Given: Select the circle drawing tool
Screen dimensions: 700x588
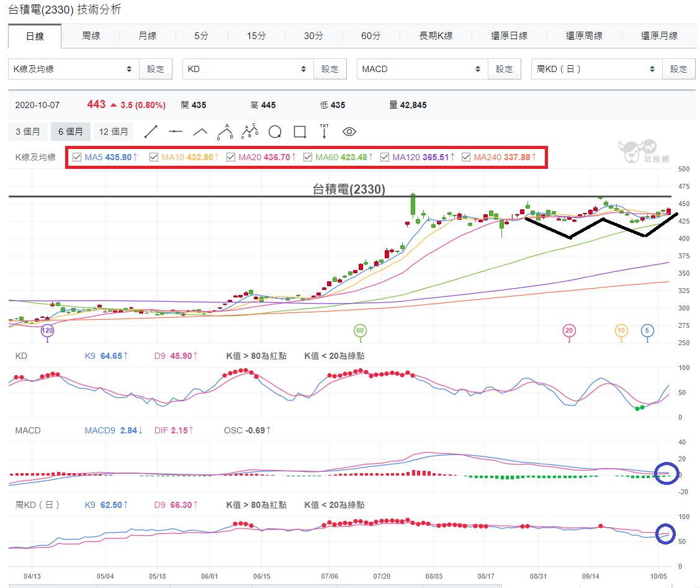Looking at the screenshot, I should [x=275, y=132].
